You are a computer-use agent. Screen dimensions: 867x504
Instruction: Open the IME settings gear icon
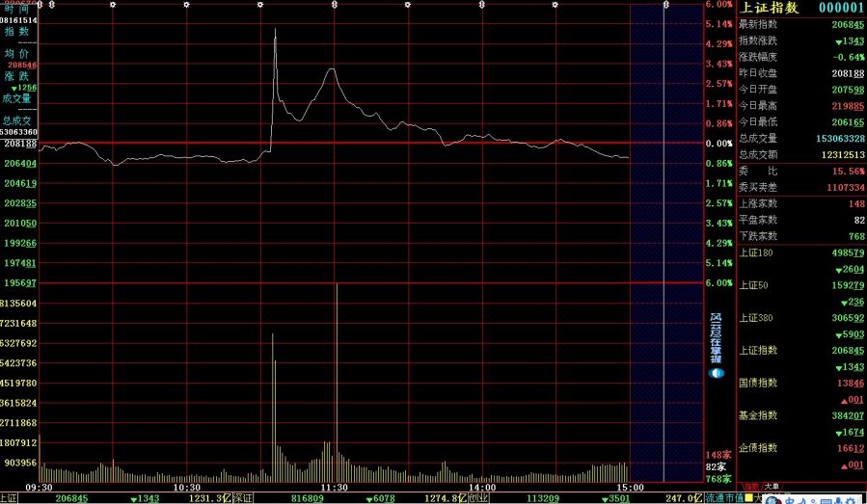851,502
